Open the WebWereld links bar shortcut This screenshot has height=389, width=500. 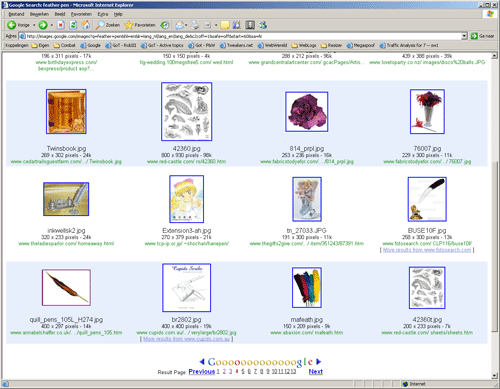point(272,45)
